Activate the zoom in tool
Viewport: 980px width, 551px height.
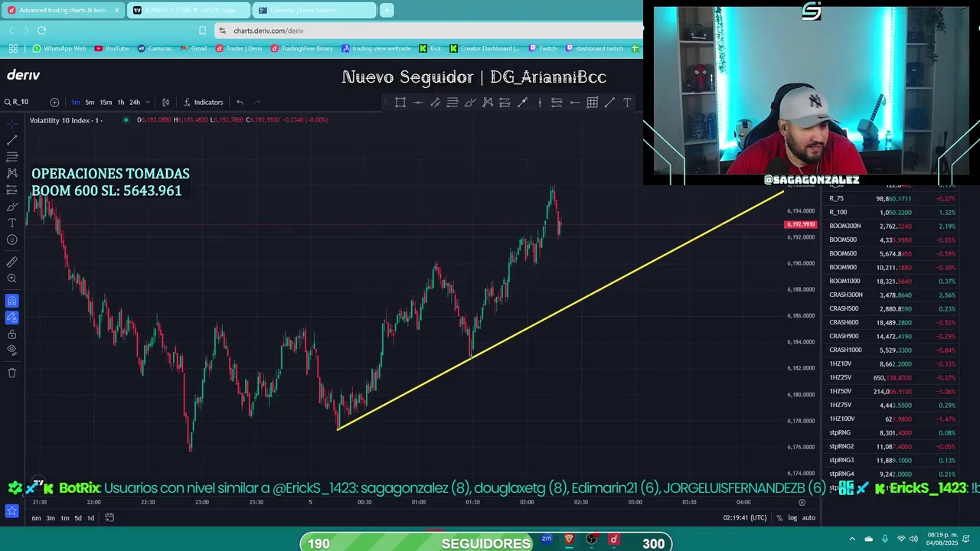click(12, 279)
